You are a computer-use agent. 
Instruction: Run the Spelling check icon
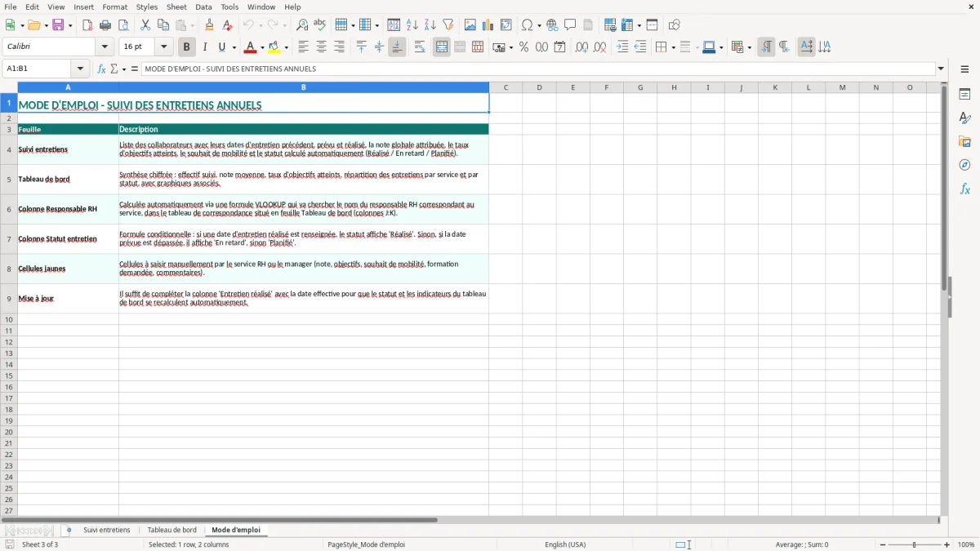point(319,25)
